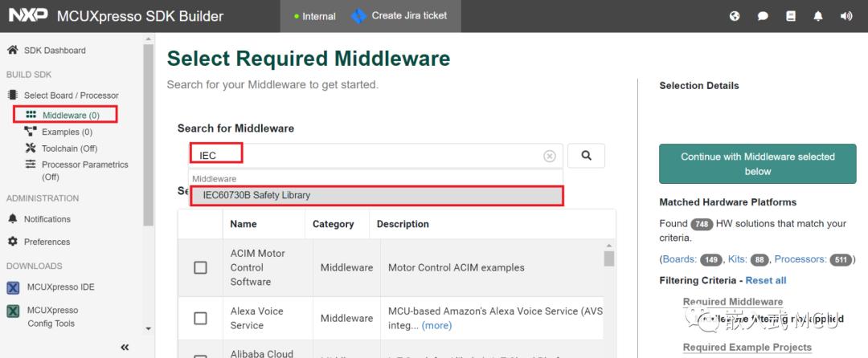
Task: Click the Internal status indicator
Action: (x=315, y=17)
